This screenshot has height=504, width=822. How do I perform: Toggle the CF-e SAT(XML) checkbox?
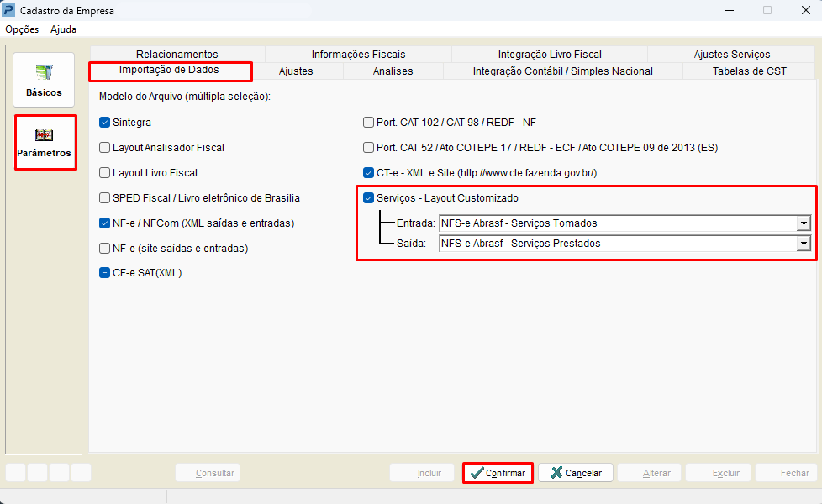pyautogui.click(x=105, y=273)
